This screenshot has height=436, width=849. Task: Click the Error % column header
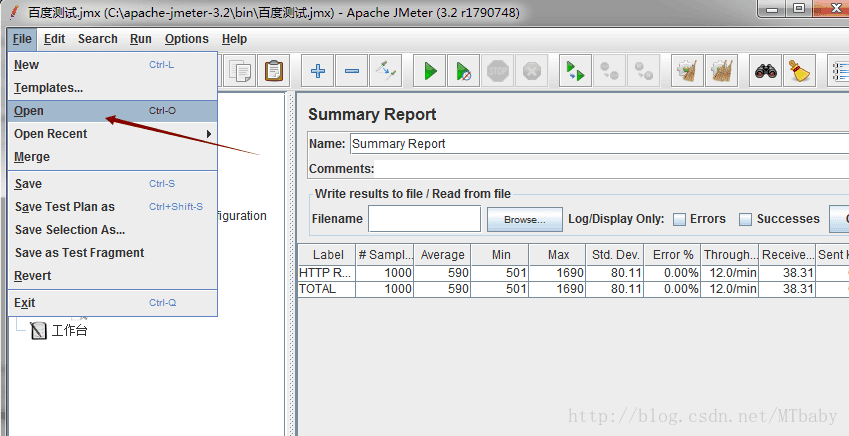pos(672,255)
